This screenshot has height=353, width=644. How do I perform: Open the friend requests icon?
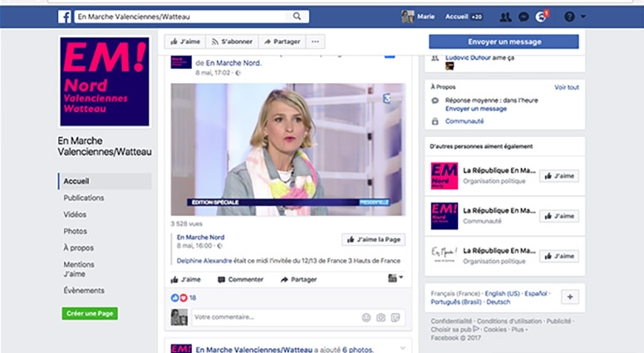coord(505,17)
